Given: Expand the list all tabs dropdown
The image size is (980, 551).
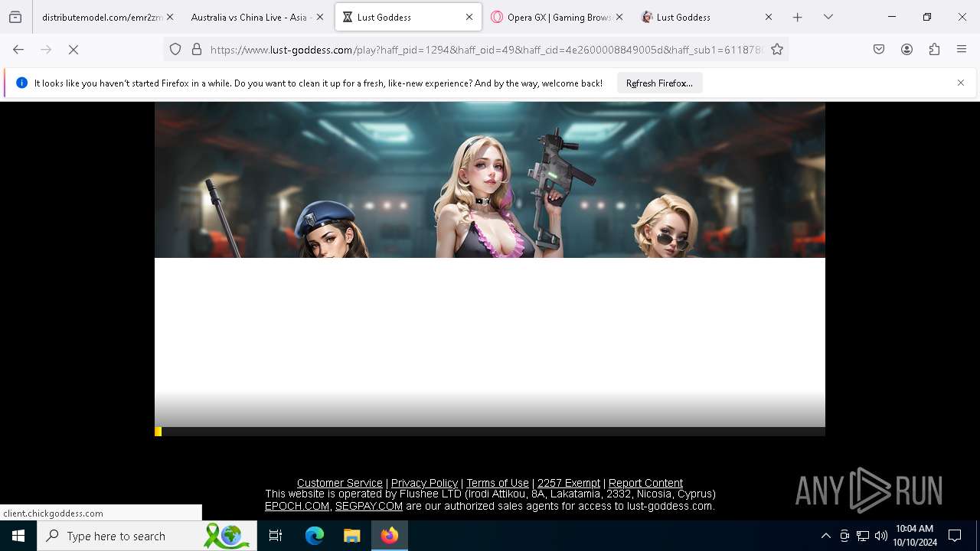Looking at the screenshot, I should tap(828, 17).
